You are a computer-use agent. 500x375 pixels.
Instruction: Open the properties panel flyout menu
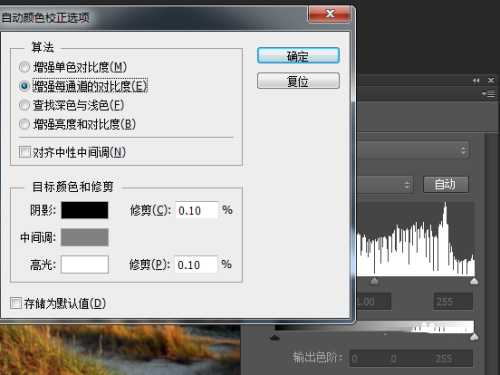pyautogui.click(x=489, y=94)
